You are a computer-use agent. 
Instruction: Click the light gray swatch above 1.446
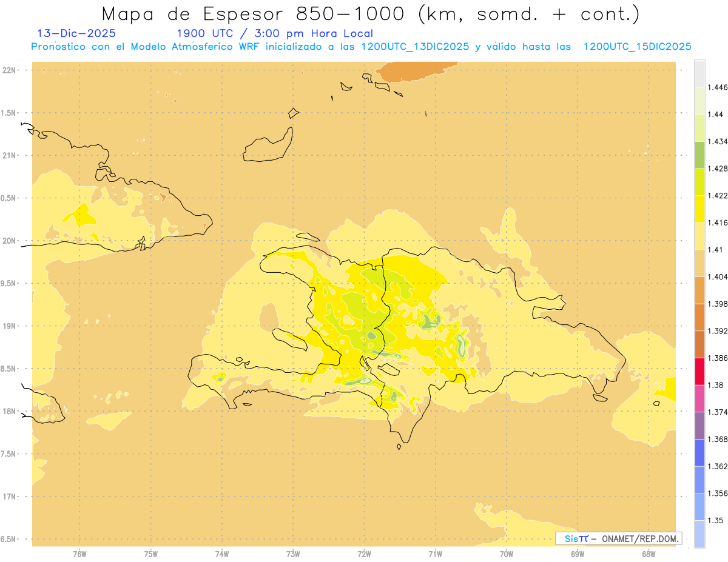[699, 73]
